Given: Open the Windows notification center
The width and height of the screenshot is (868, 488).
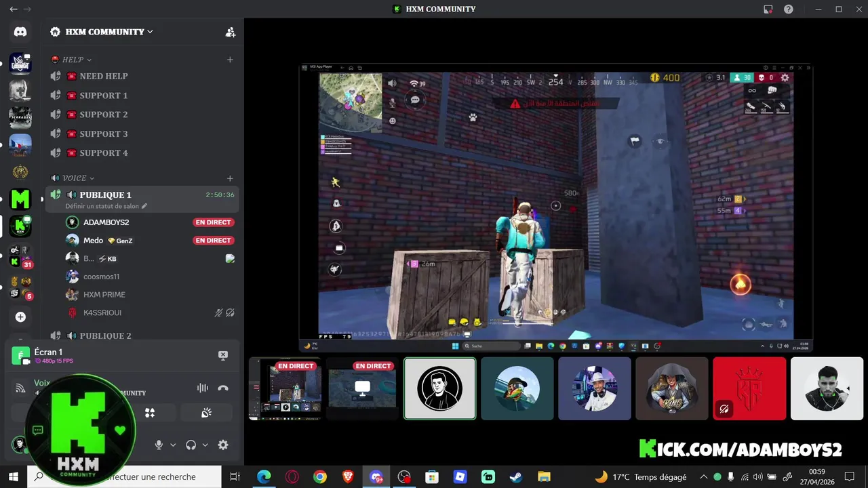Looking at the screenshot, I should click(849, 477).
